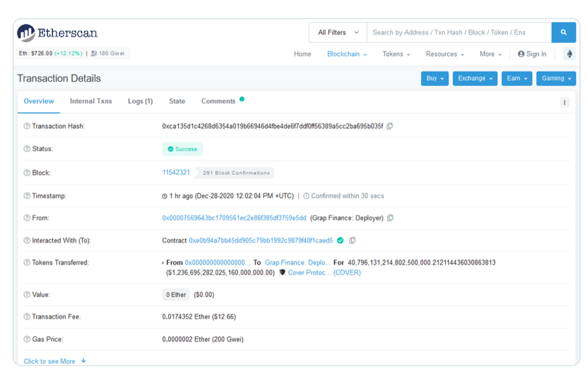Screen dimensions: 588x379
Task: Click the Etherscan logo
Action: (x=57, y=33)
